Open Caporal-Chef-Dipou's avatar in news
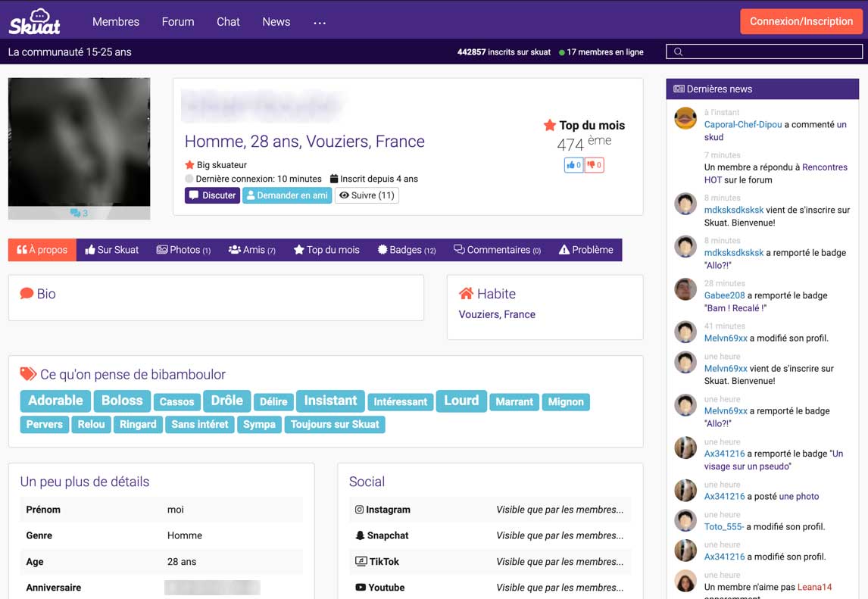Viewport: 868px width, 599px height. coord(685,119)
